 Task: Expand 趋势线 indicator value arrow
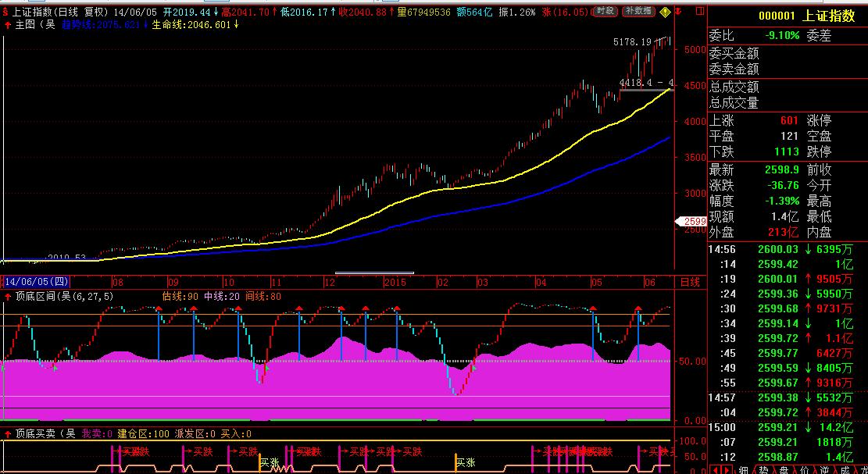145,24
